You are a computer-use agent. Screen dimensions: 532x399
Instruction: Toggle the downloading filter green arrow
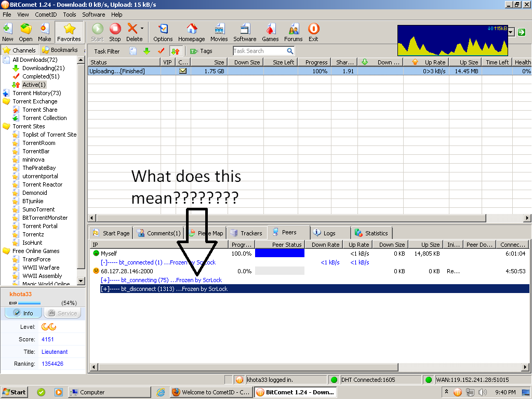147,51
